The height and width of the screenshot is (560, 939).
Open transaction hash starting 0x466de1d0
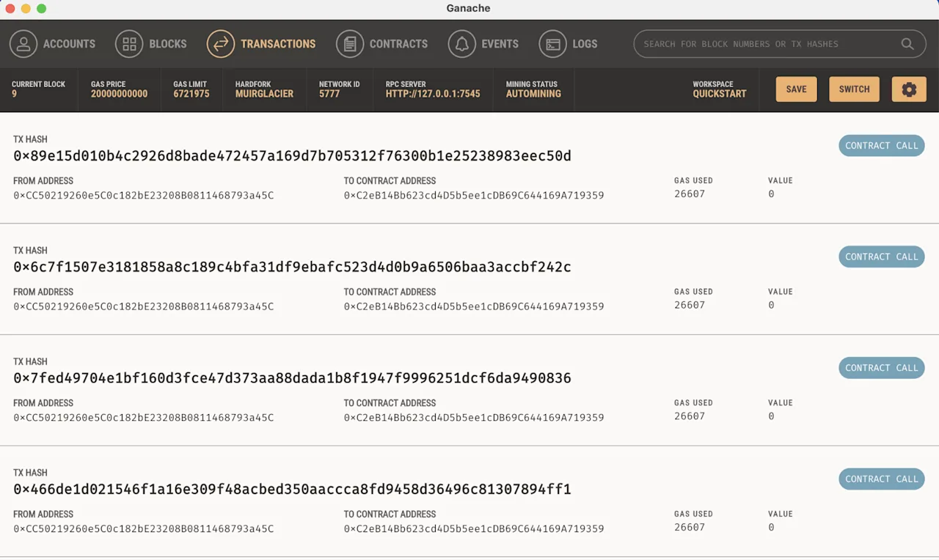click(x=292, y=490)
